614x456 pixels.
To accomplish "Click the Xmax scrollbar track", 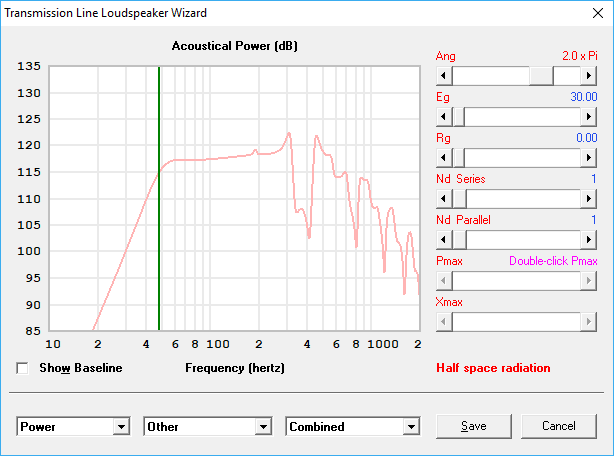I will (x=516, y=322).
